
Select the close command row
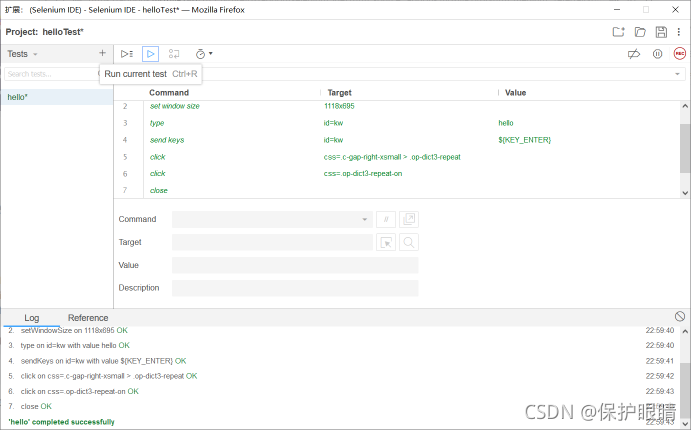(x=399, y=190)
